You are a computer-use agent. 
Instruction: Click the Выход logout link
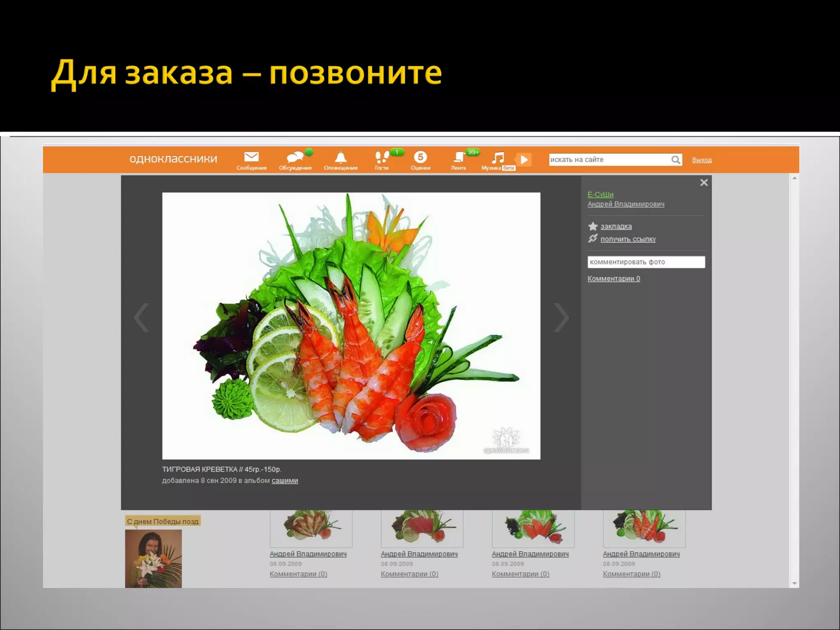(701, 160)
